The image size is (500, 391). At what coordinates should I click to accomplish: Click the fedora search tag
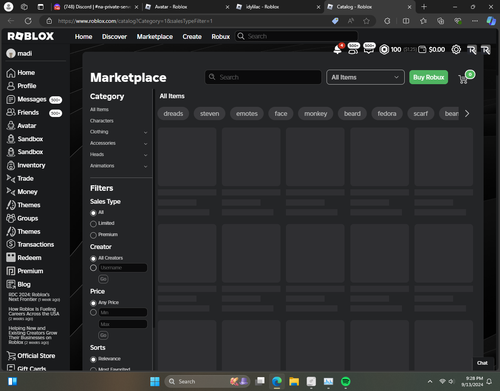pos(387,114)
